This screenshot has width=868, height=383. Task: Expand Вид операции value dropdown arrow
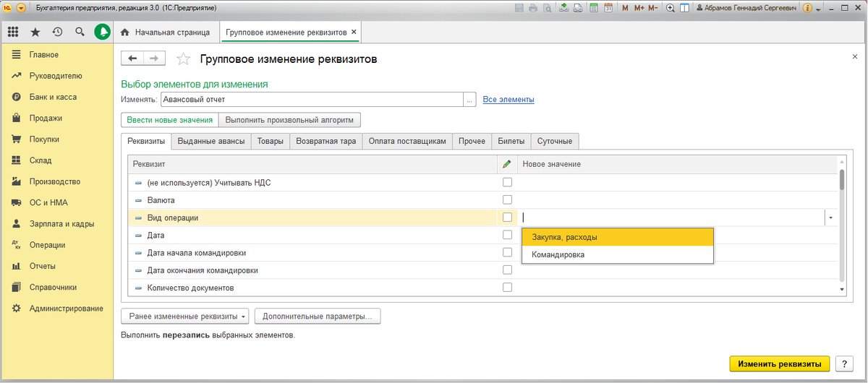point(830,218)
